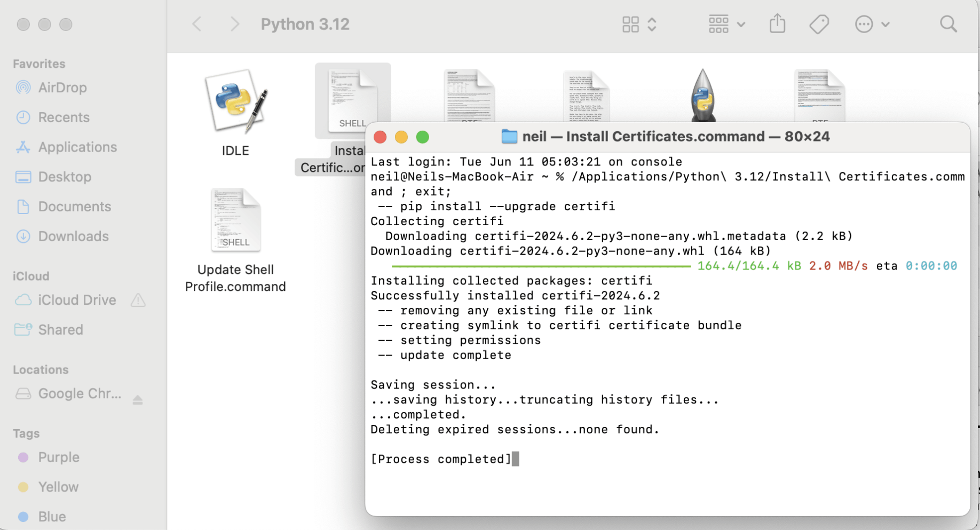980x530 pixels.
Task: Go to Downloads folder in sidebar
Action: point(73,236)
